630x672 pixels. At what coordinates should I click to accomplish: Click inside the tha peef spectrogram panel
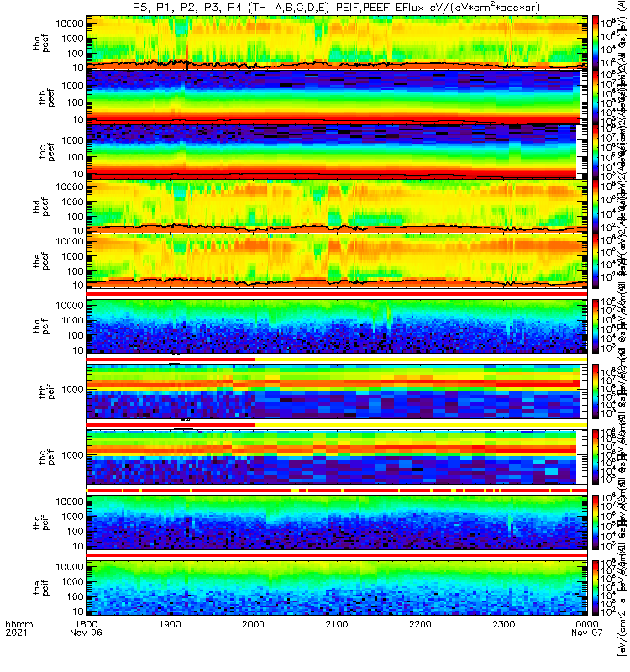[337, 43]
